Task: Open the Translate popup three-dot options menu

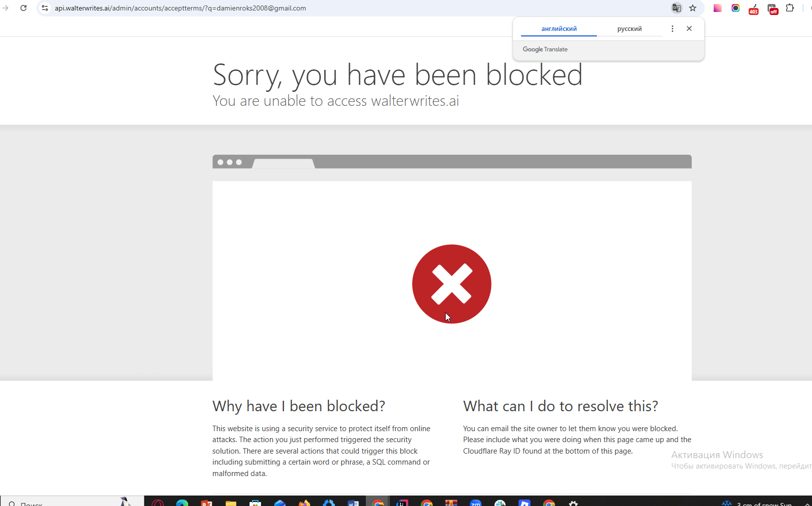Action: (x=672, y=29)
